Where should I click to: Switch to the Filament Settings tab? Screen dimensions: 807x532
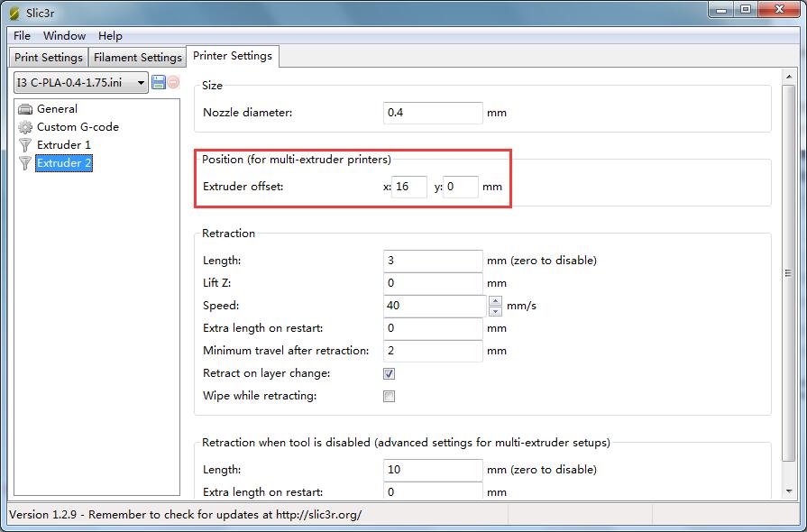coord(137,57)
